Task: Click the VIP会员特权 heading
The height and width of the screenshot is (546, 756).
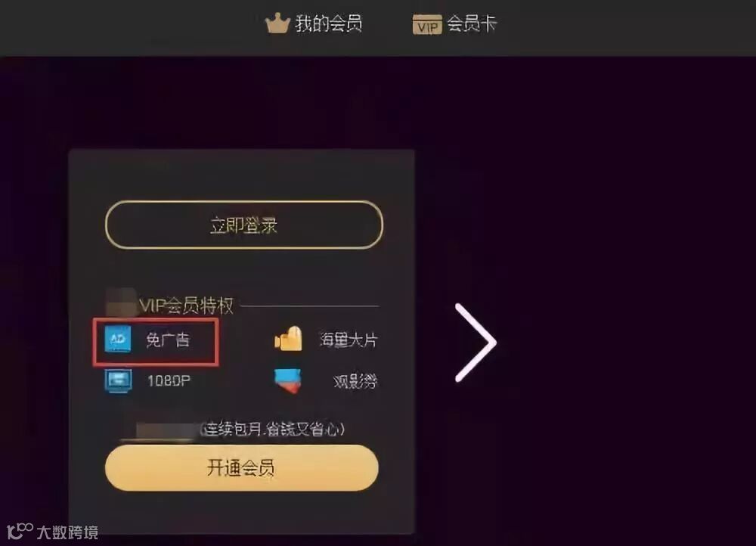Action: [x=186, y=306]
